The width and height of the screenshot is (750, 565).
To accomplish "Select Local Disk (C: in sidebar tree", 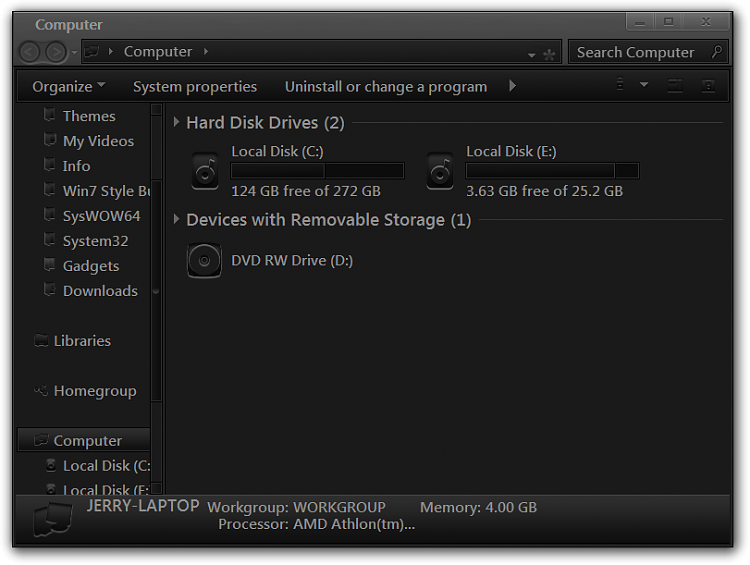I will (107, 465).
